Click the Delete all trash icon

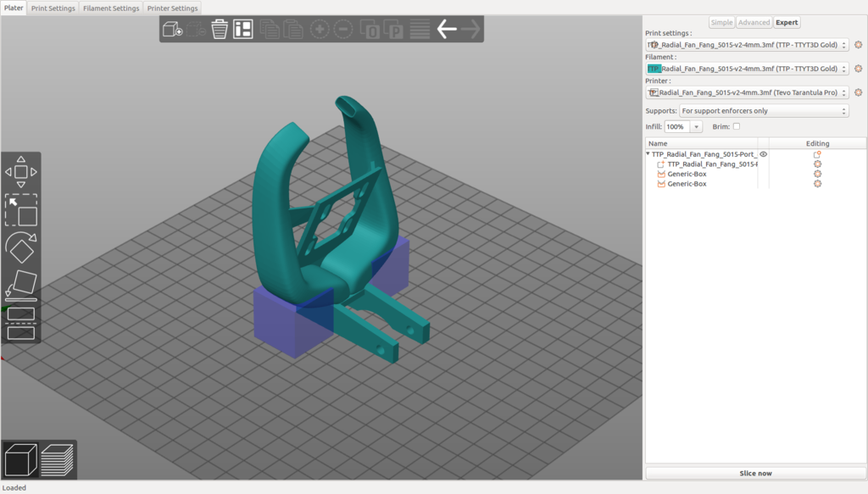pos(220,30)
